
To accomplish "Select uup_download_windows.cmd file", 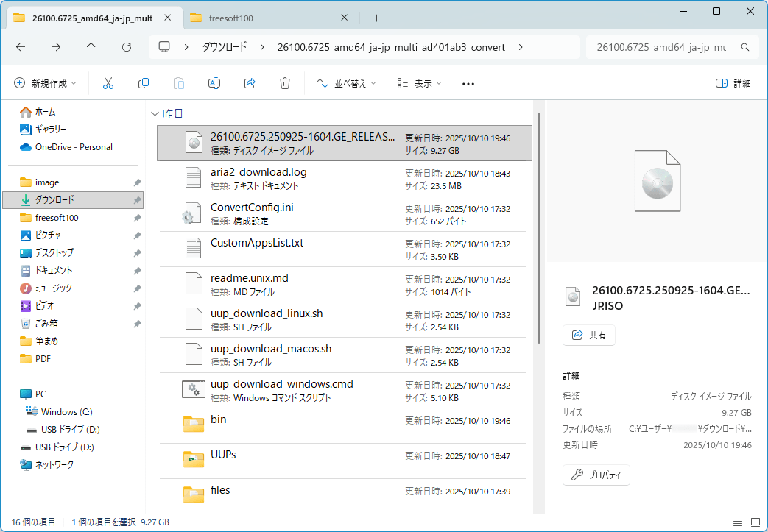I will (281, 384).
